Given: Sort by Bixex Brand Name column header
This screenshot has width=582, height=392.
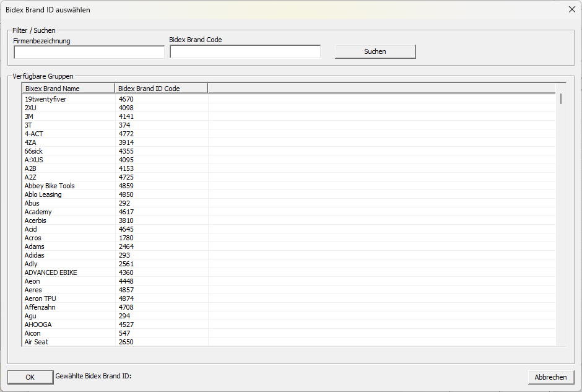Looking at the screenshot, I should pos(68,89).
